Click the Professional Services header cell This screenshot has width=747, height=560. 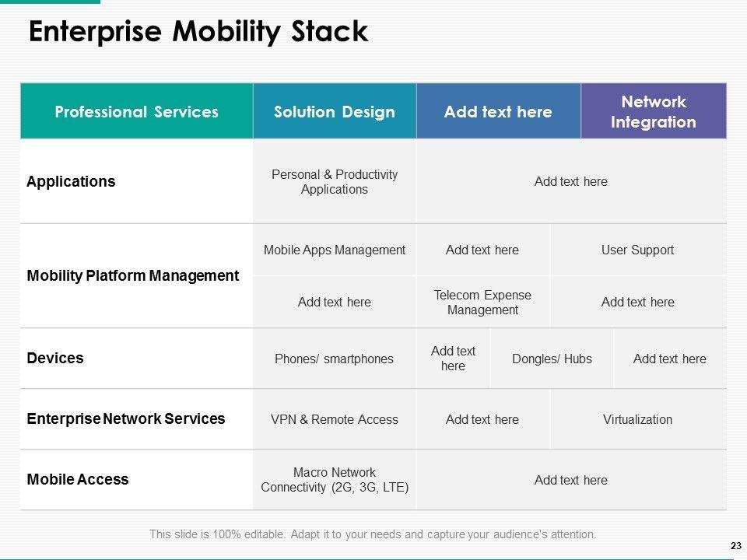pos(137,112)
